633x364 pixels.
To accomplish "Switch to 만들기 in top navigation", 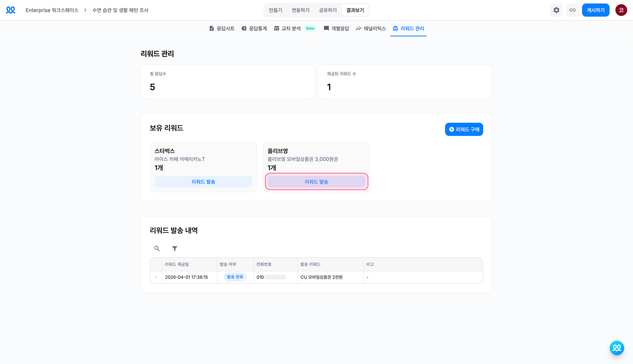I will click(275, 10).
